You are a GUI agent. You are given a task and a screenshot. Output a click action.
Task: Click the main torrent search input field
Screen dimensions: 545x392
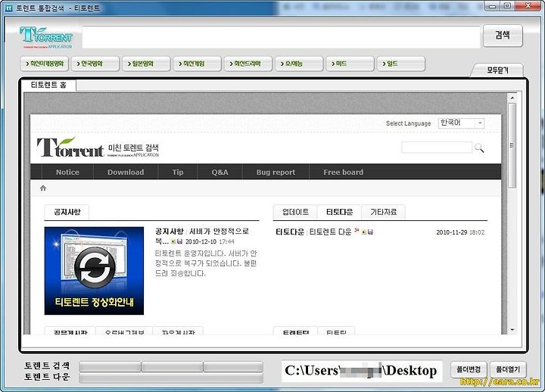(x=281, y=37)
